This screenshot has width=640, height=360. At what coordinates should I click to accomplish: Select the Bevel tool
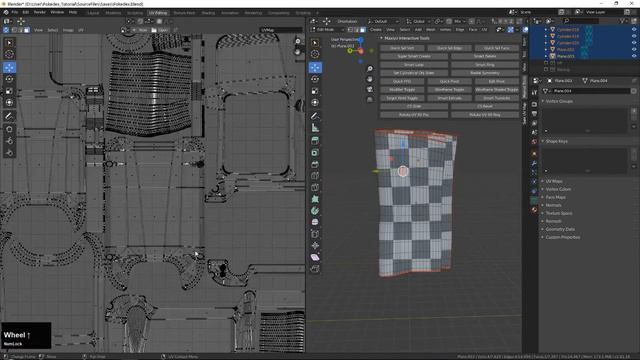pyautogui.click(x=315, y=164)
